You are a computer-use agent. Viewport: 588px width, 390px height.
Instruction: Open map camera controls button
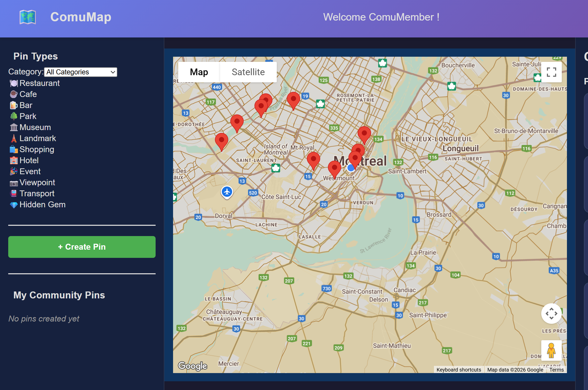(551, 314)
